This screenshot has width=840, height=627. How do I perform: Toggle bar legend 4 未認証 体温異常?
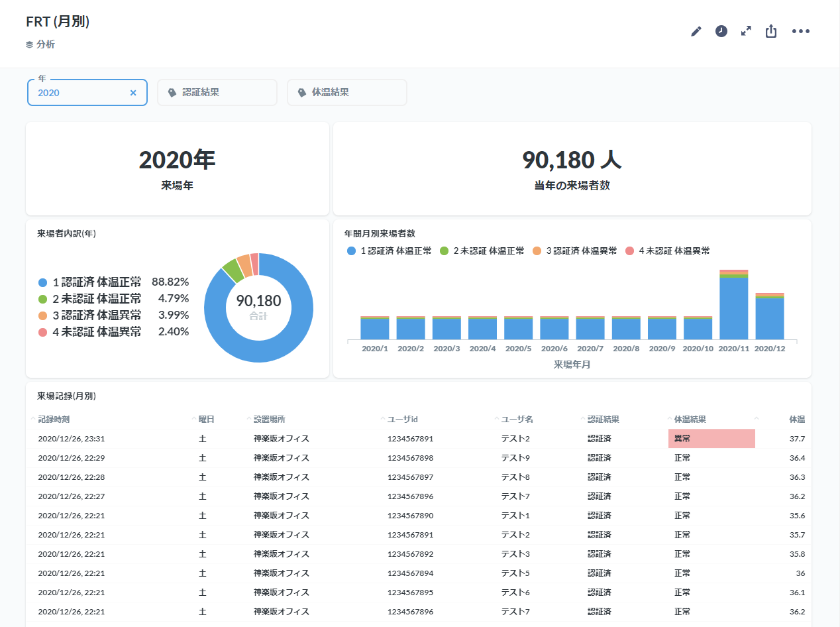[668, 251]
